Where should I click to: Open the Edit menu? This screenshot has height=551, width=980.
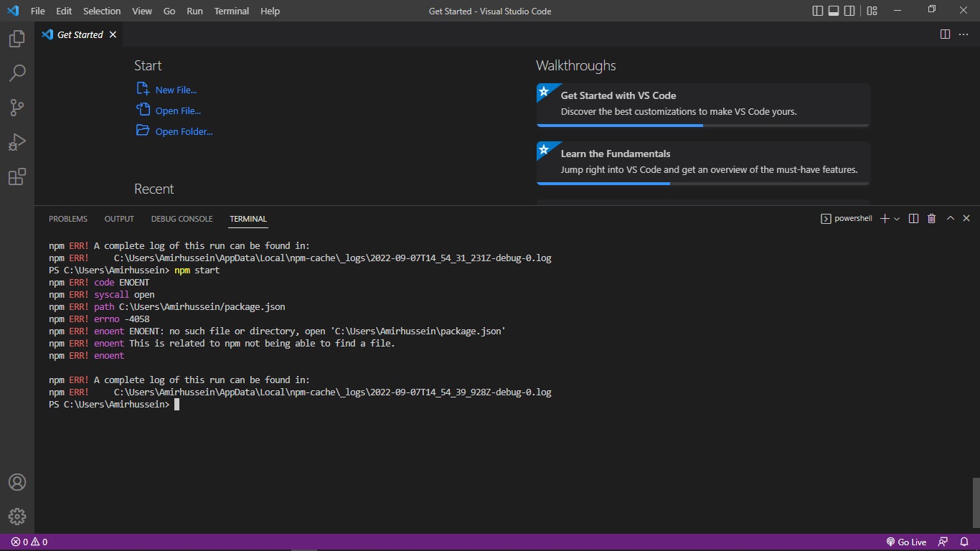point(64,11)
